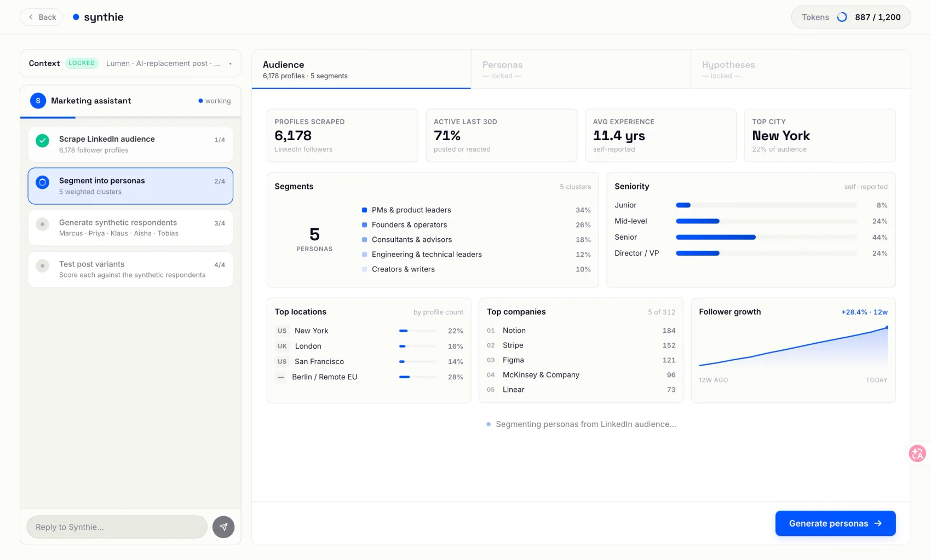Click the pending dot on Generate synthetic respondents
The height and width of the screenshot is (560, 931).
click(x=42, y=224)
